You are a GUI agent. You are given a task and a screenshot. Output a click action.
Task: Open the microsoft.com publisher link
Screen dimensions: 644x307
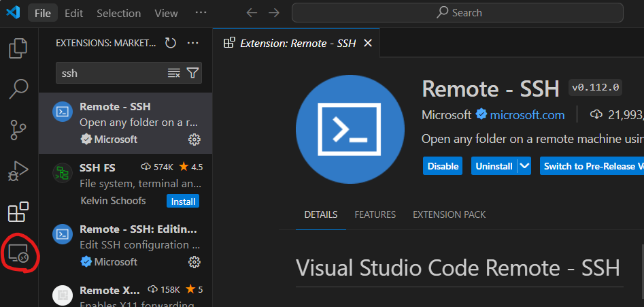(x=527, y=115)
